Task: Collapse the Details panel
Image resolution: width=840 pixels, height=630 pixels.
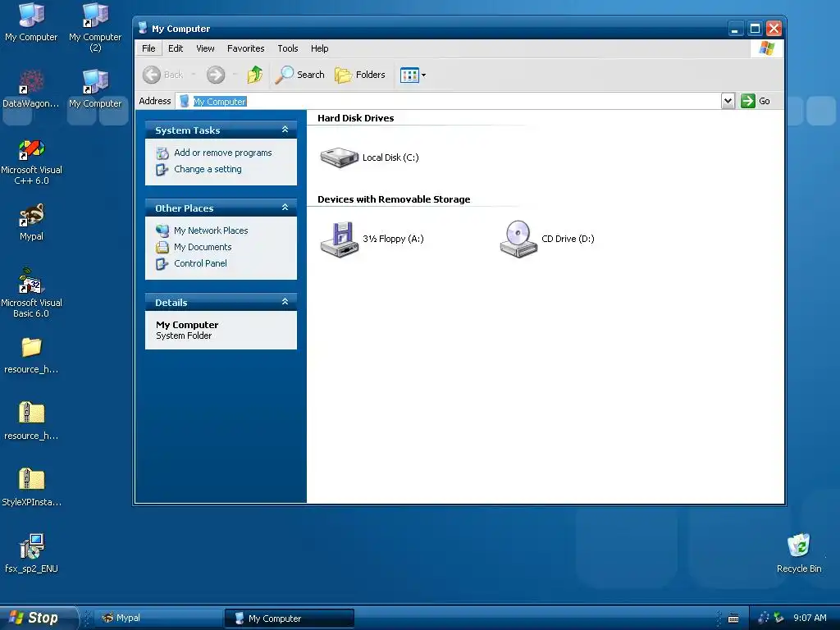Action: click(285, 302)
